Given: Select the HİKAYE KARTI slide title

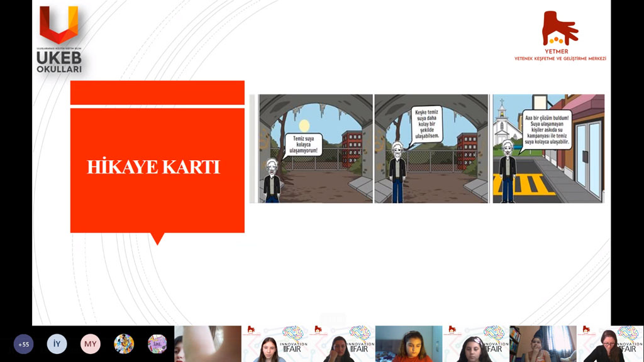Looking at the screenshot, I should 153,167.
